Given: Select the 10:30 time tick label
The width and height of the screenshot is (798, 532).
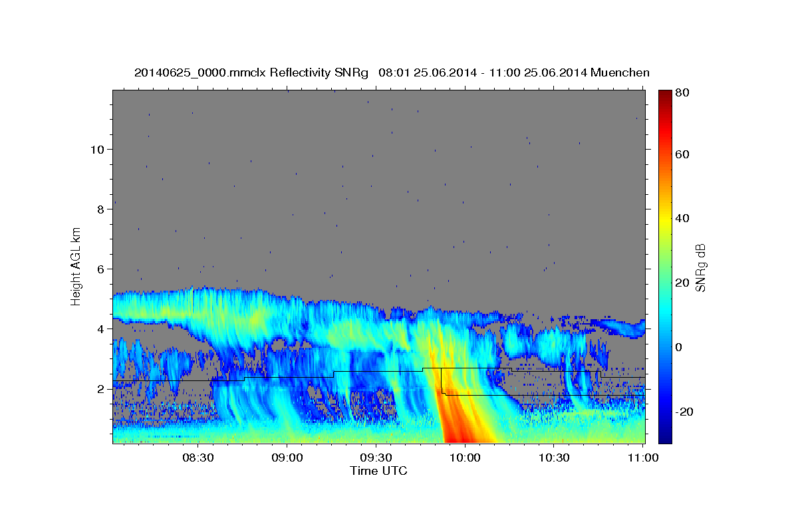Looking at the screenshot, I should coord(553,458).
